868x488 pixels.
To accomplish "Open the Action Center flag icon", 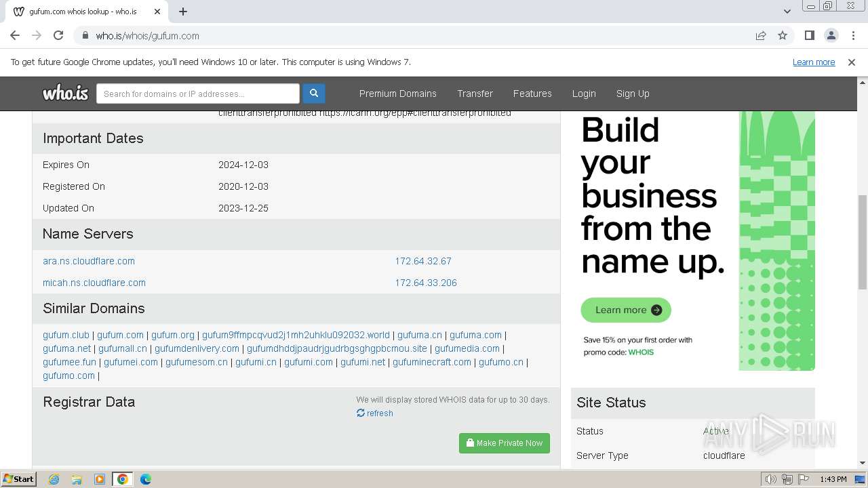I will pyautogui.click(x=804, y=479).
